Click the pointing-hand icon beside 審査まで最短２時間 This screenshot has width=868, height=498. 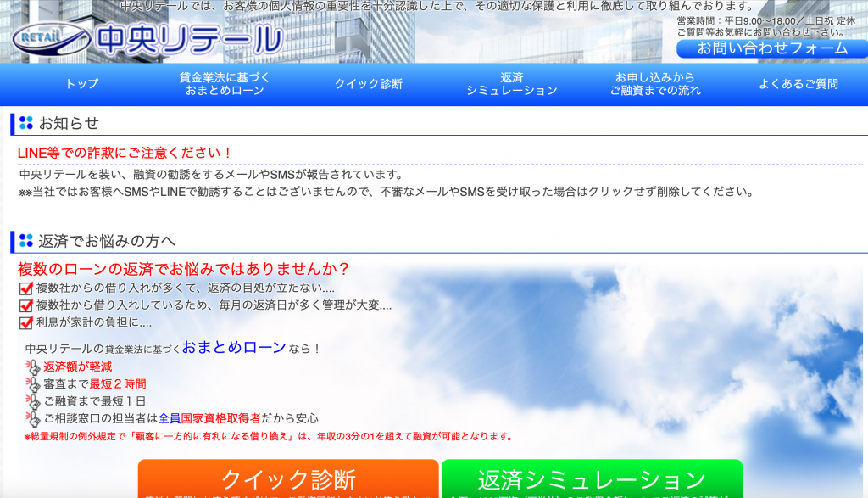(33, 383)
